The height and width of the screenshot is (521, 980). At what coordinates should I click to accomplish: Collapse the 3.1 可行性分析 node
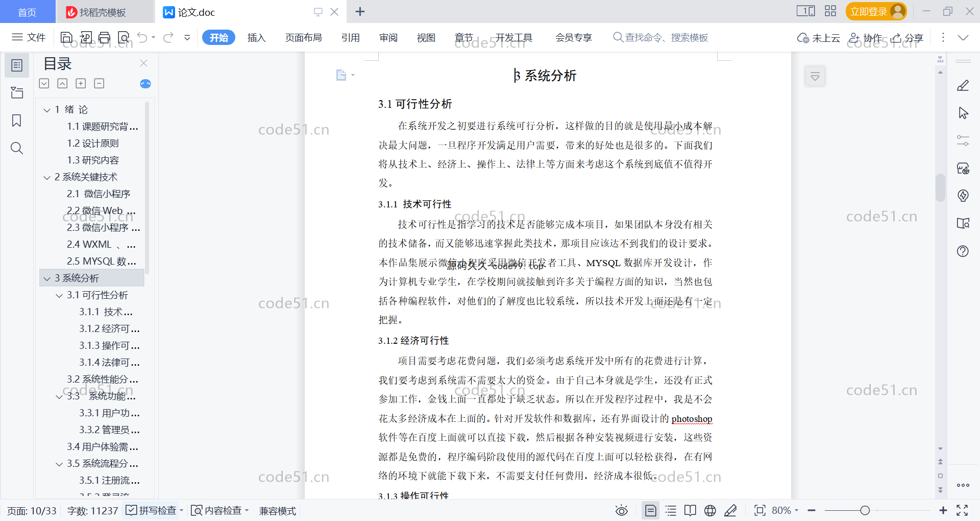coord(59,295)
